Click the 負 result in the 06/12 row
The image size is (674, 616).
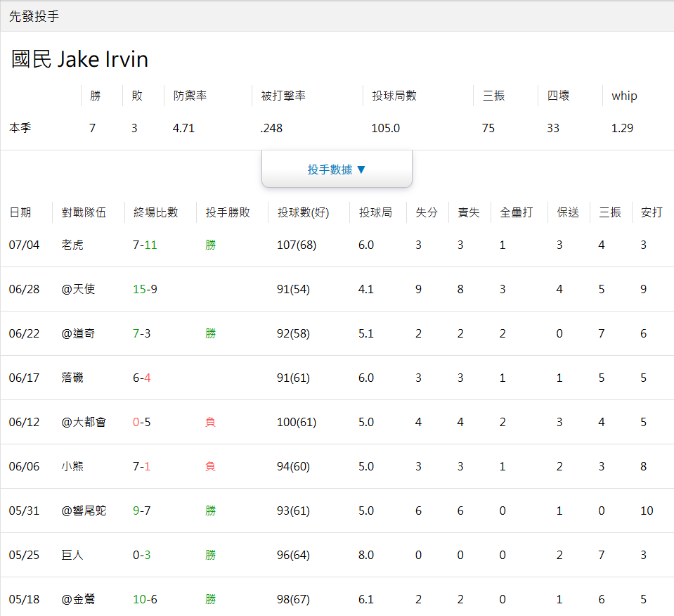coord(211,422)
